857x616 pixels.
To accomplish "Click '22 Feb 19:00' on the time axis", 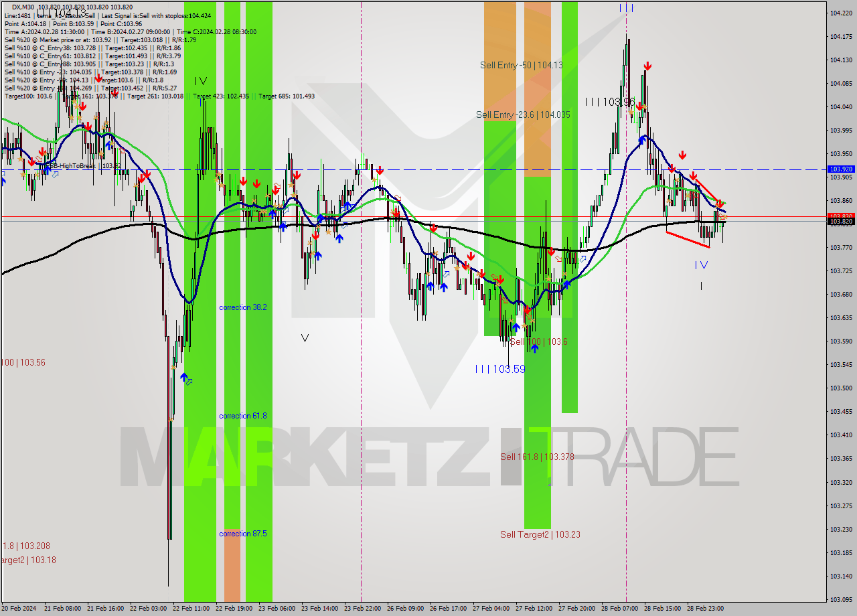I will pos(234,609).
